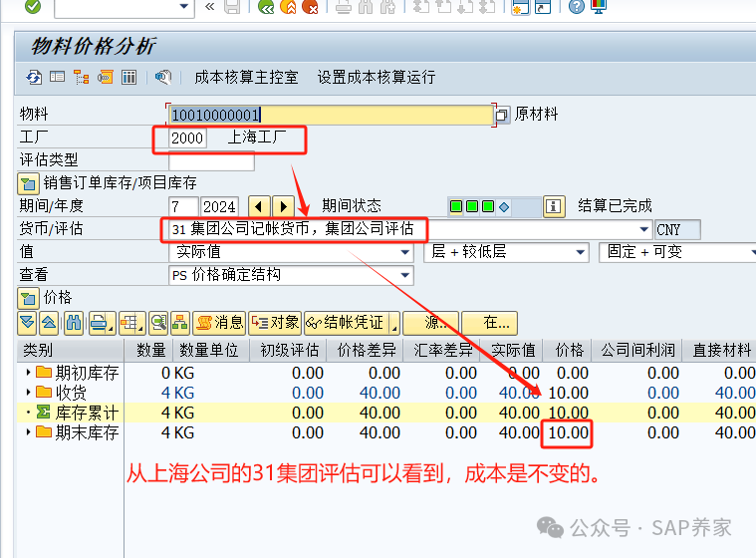Open the transaction command field dropdown

tap(183, 7)
